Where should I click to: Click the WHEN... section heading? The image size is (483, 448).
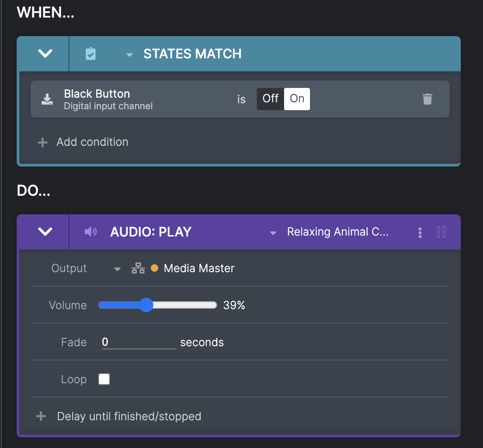point(46,12)
